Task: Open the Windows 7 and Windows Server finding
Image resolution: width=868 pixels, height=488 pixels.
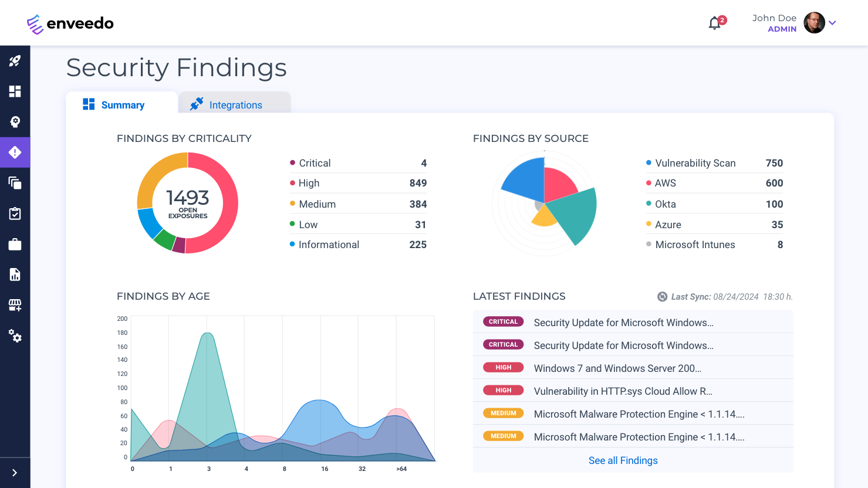Action: (617, 368)
